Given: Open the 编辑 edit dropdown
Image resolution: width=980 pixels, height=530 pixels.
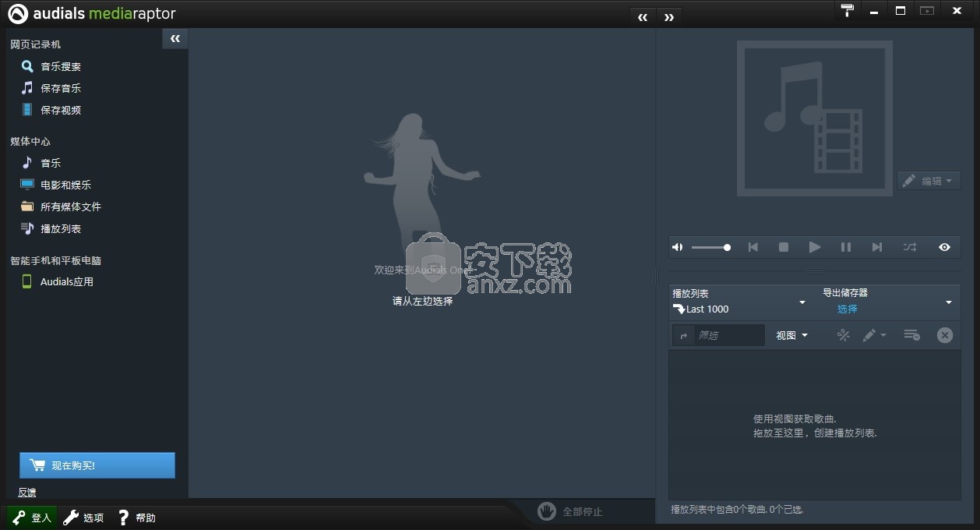Looking at the screenshot, I should (928, 181).
